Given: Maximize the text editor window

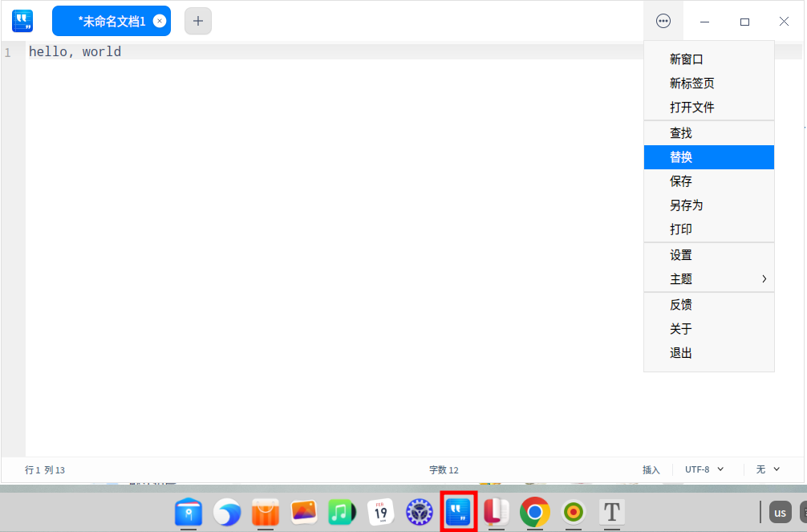Looking at the screenshot, I should (x=744, y=22).
